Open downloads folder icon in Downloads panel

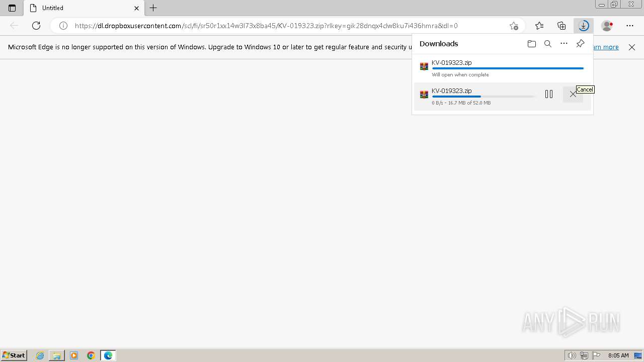click(532, 44)
